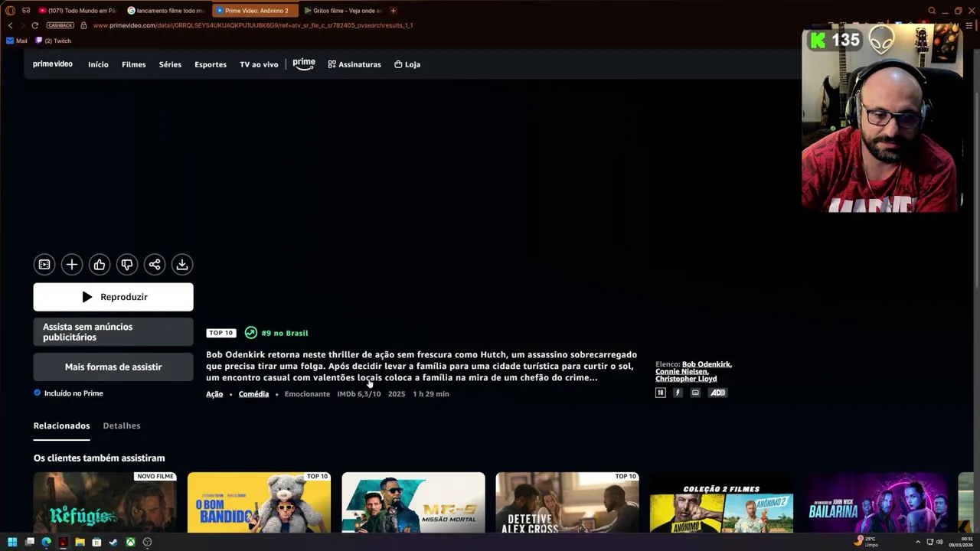Click the download icon button
The width and height of the screenshot is (980, 551).
click(x=182, y=265)
